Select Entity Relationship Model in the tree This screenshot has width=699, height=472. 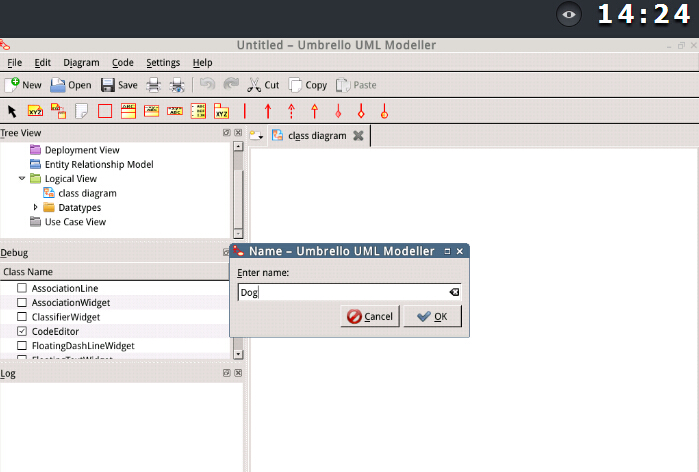click(99, 164)
